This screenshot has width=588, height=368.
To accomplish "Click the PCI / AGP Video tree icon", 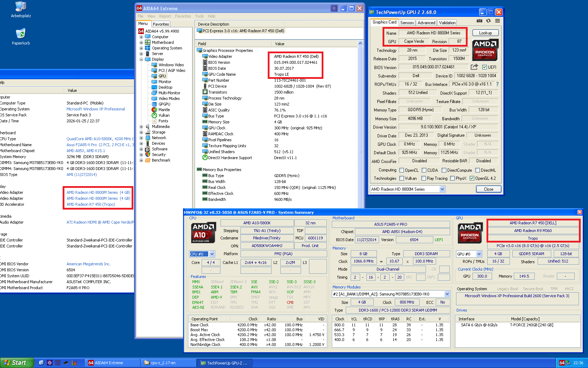I will (154, 70).
